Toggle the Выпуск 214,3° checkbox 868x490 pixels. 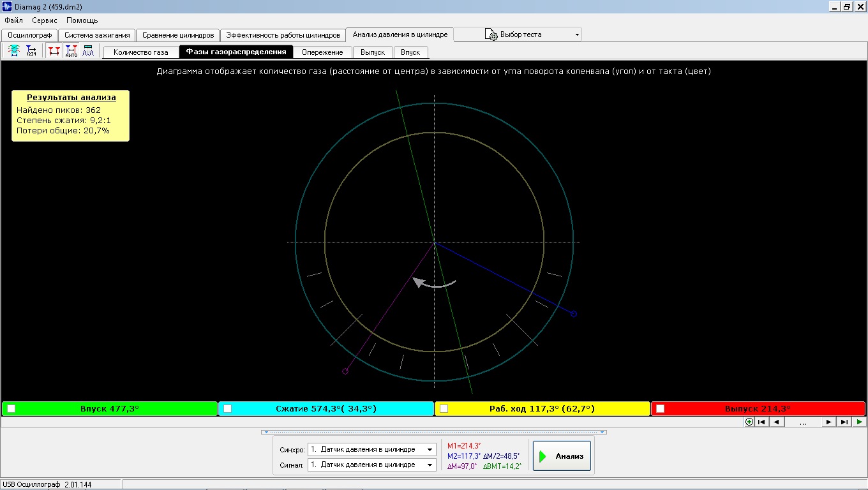click(x=660, y=408)
